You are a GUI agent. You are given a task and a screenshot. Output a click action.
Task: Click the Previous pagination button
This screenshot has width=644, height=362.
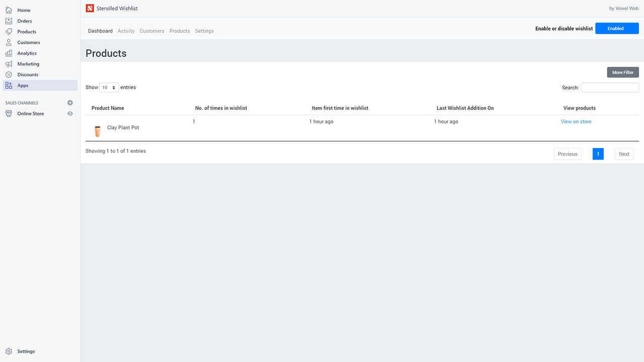(x=568, y=154)
